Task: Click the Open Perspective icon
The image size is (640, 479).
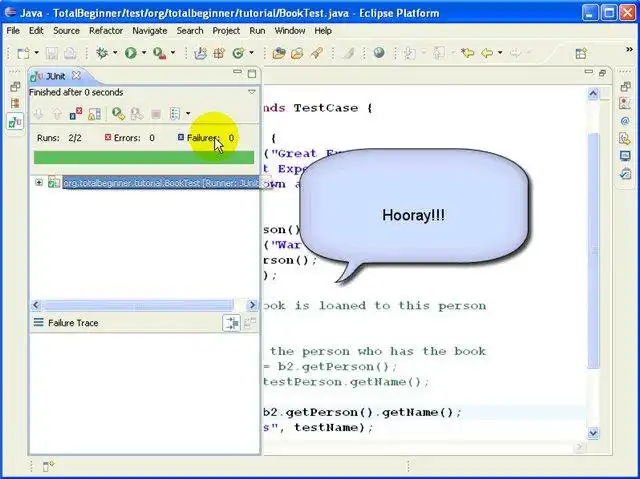Action: pos(581,53)
